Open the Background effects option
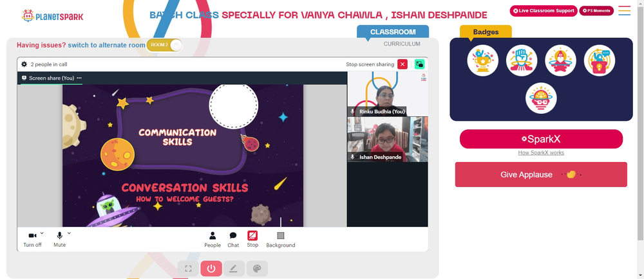The width and height of the screenshot is (644, 279). [x=281, y=239]
